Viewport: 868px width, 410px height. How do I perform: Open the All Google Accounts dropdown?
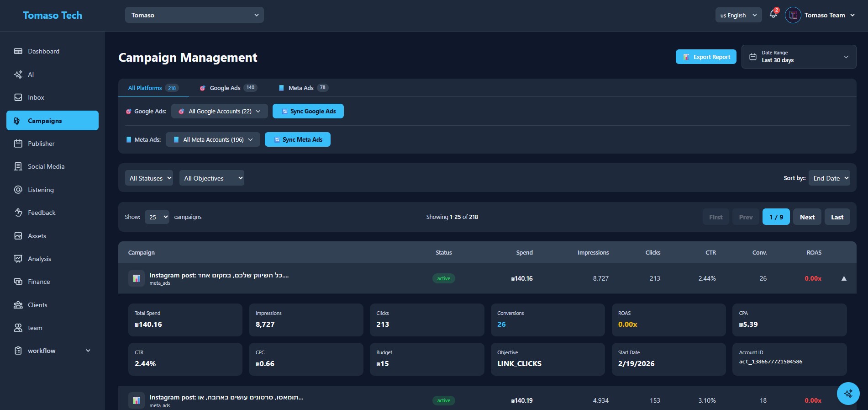(219, 111)
